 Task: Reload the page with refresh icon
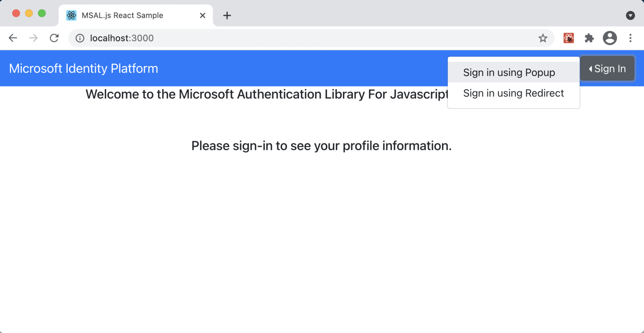[x=54, y=38]
